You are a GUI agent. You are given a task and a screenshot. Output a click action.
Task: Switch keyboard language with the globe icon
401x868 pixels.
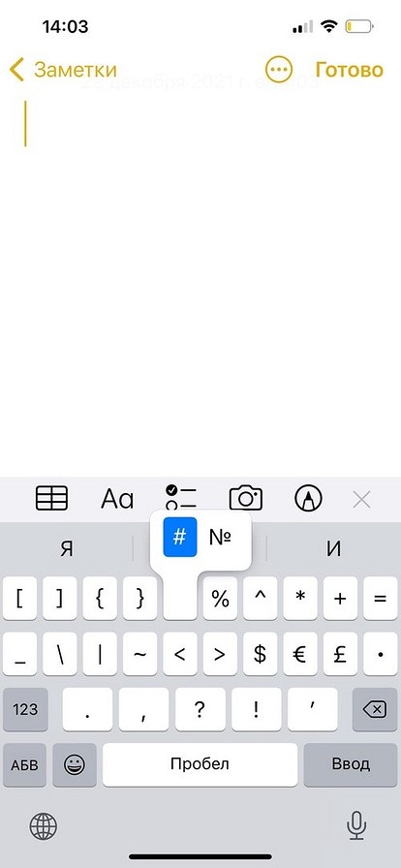[x=44, y=827]
